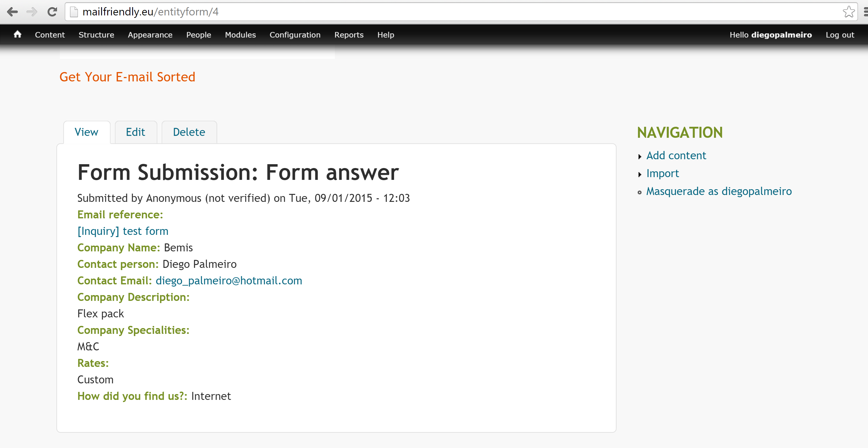The height and width of the screenshot is (448, 868).
Task: Expand the Add content arrow
Action: click(640, 156)
